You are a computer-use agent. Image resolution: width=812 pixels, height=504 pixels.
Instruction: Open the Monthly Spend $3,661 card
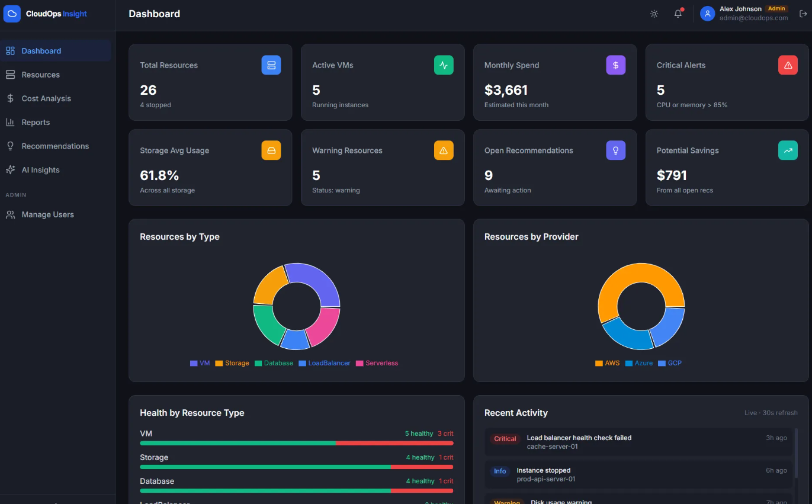pyautogui.click(x=555, y=82)
